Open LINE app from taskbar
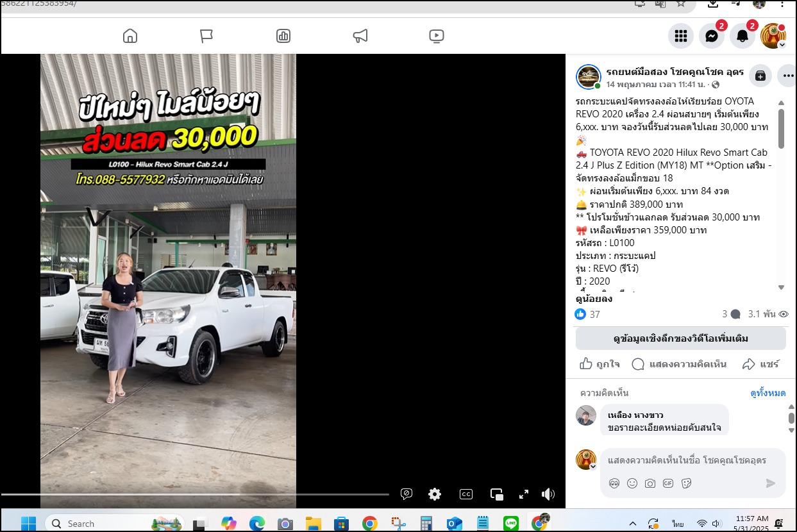Screen dimensions: 797x532 click(x=511, y=523)
